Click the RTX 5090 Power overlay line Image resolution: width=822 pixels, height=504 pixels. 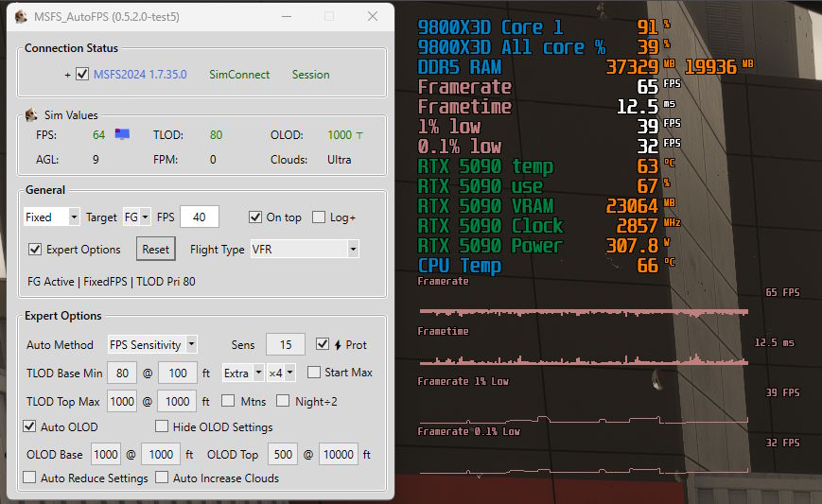[x=544, y=246]
